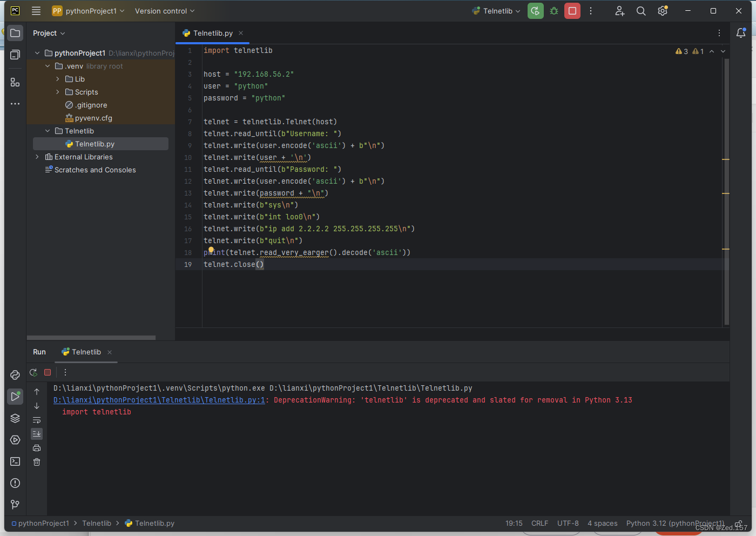The image size is (756, 536).
Task: Open the Telnetlib run configuration dropdown
Action: pos(495,11)
